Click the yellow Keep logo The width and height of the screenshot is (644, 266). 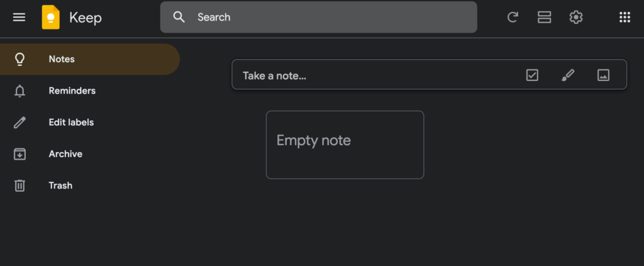point(51,17)
